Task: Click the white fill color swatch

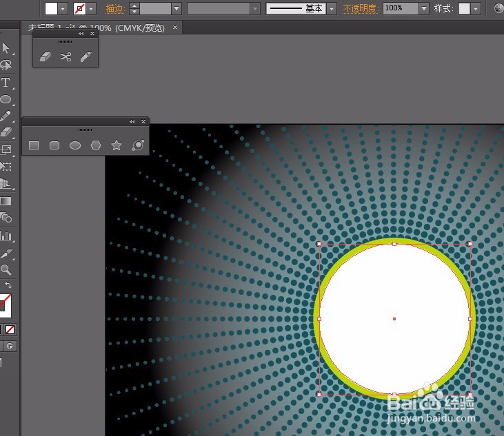Action: [51, 9]
